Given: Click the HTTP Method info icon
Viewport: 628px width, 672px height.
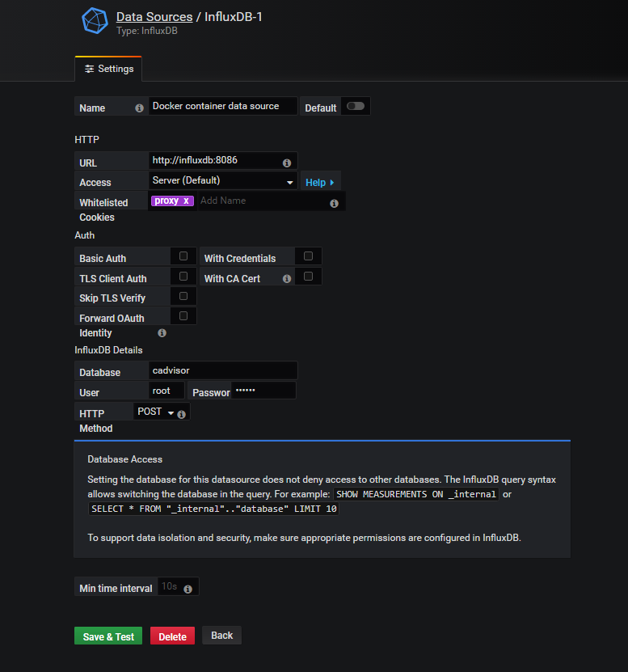Looking at the screenshot, I should click(x=182, y=414).
